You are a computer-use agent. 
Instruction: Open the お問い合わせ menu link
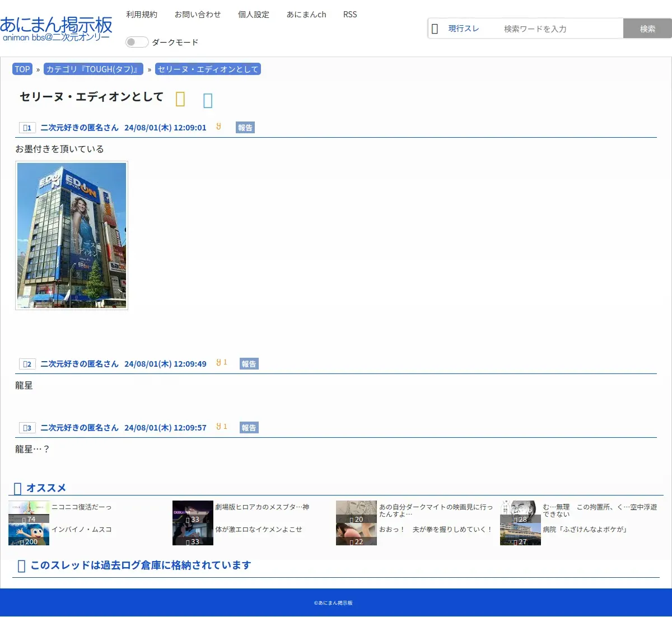(x=198, y=15)
